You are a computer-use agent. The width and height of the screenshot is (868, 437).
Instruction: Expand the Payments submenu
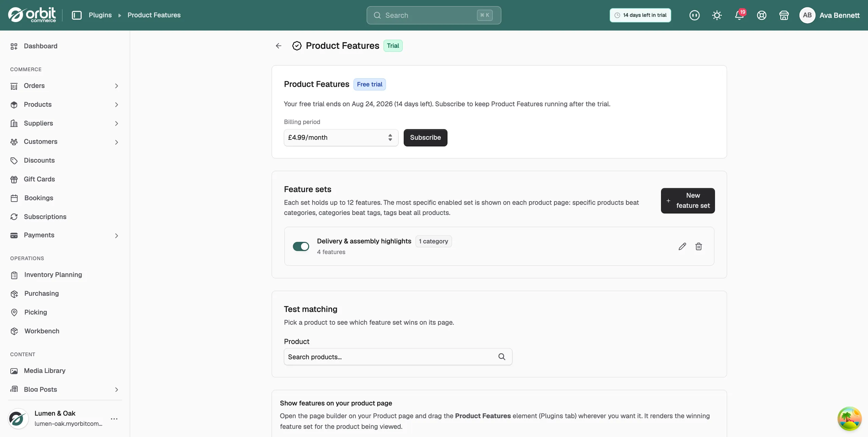116,235
